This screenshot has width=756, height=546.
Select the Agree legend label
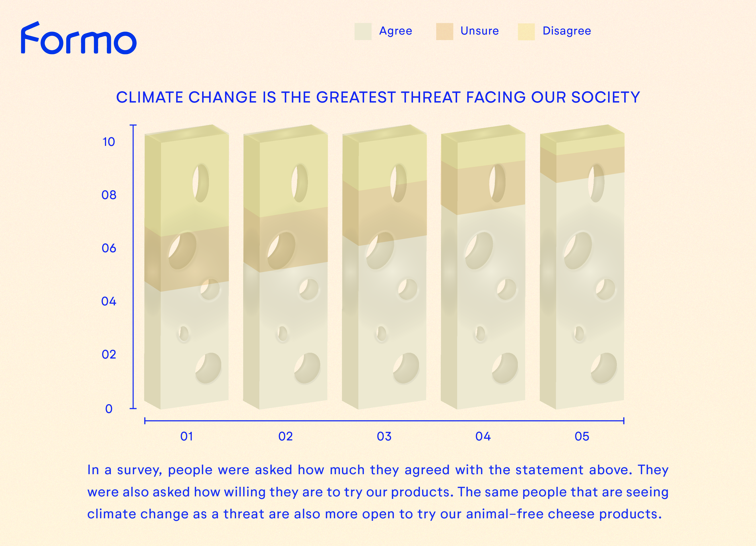[x=396, y=31]
